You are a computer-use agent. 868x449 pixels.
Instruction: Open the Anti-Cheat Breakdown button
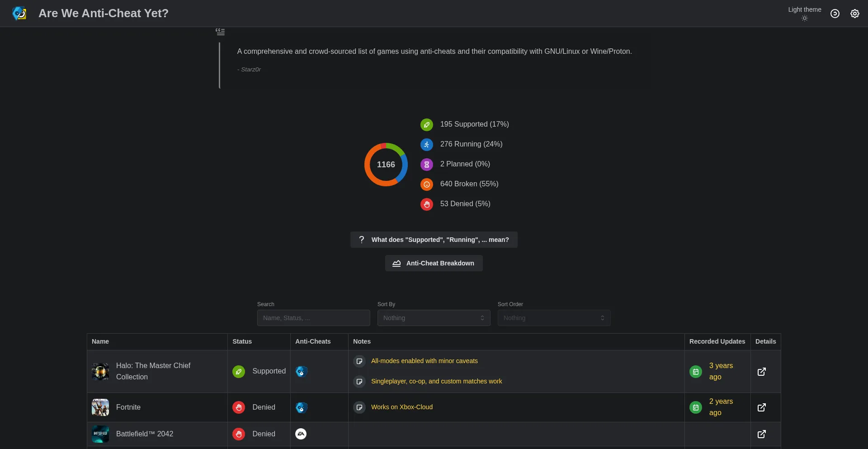point(434,263)
